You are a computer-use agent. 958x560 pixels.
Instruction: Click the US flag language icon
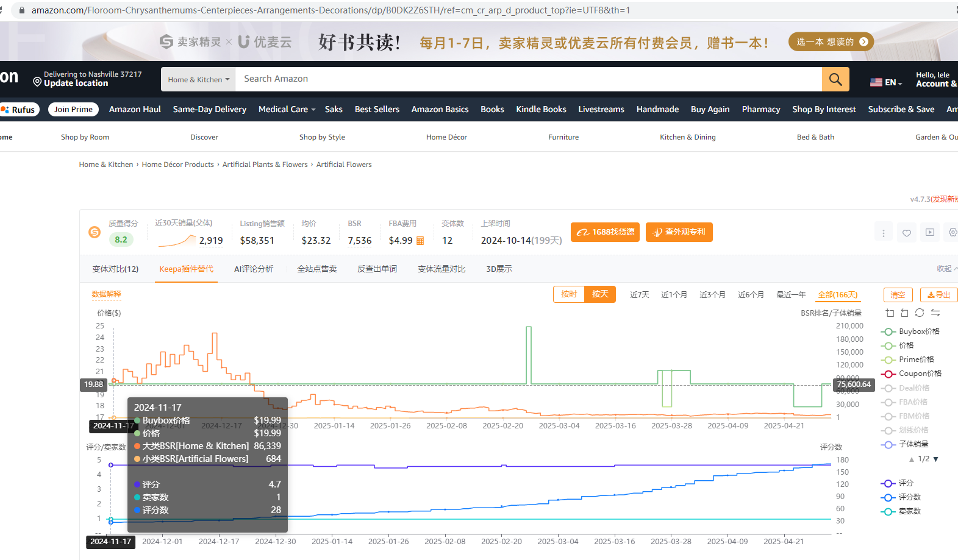coord(876,82)
